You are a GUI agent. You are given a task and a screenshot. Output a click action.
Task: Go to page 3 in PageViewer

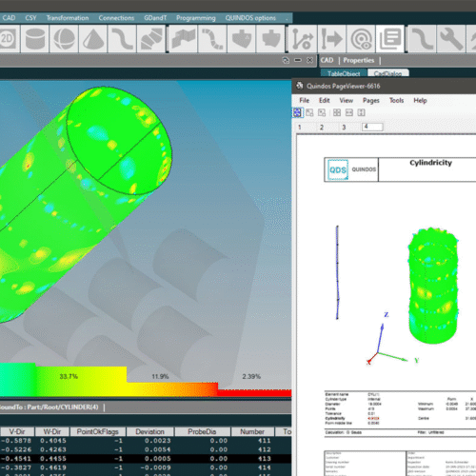click(x=344, y=128)
